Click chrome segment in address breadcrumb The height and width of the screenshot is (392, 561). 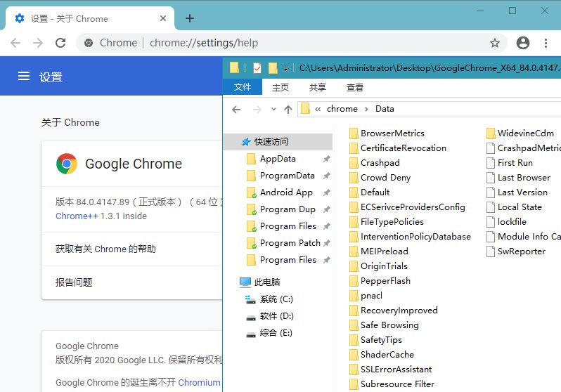click(x=342, y=109)
